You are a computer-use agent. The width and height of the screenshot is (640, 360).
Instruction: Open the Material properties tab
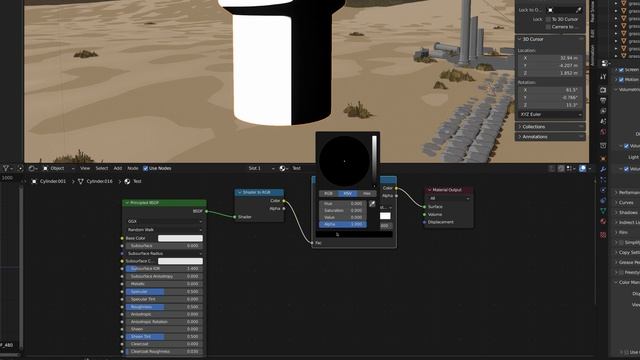pos(603,222)
